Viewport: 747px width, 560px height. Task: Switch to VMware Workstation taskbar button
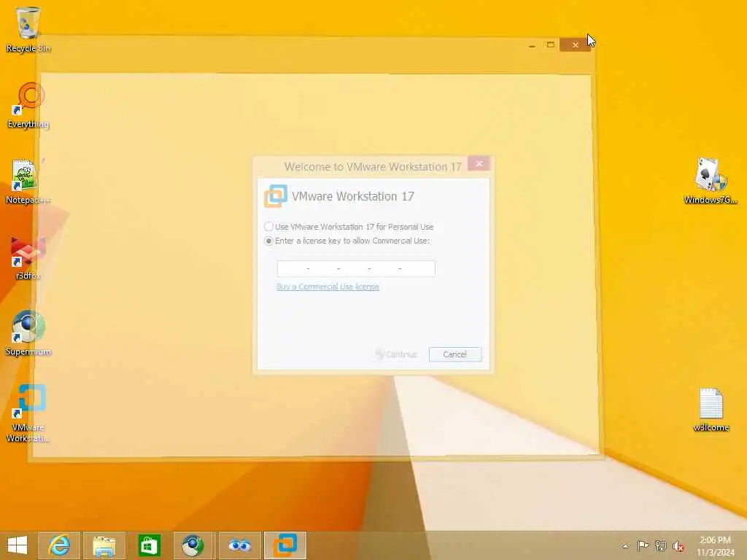285,545
